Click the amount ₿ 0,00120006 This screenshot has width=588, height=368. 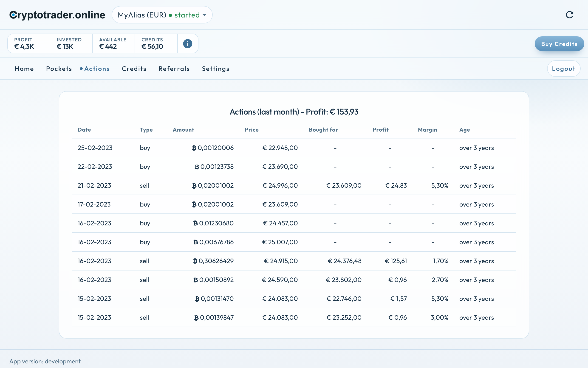(213, 148)
